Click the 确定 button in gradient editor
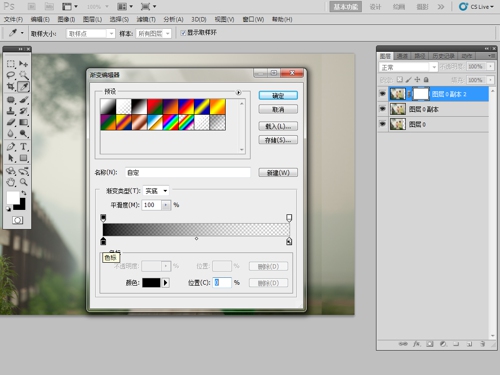Viewport: 500px width, 375px height. click(x=278, y=96)
